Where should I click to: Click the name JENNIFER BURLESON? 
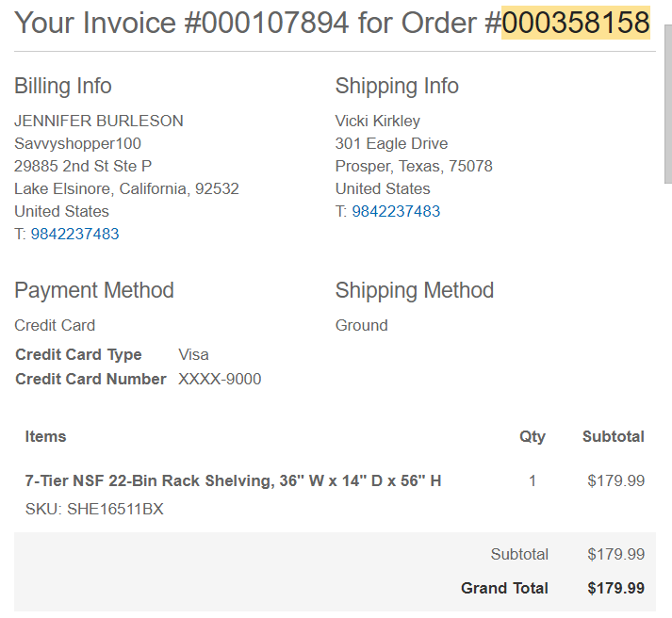99,121
